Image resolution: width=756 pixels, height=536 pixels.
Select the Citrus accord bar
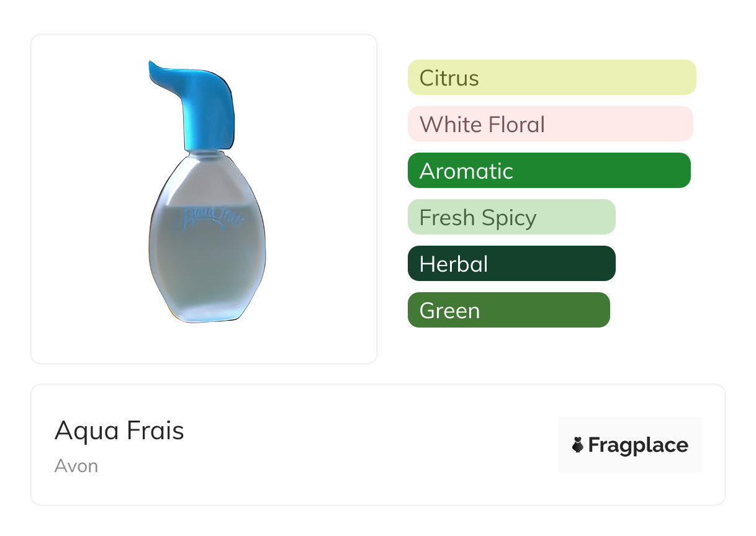[x=552, y=78]
